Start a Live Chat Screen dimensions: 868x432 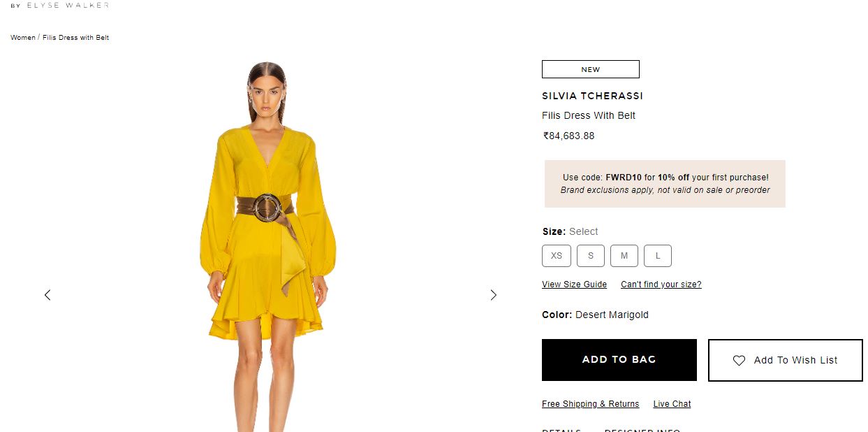point(672,404)
